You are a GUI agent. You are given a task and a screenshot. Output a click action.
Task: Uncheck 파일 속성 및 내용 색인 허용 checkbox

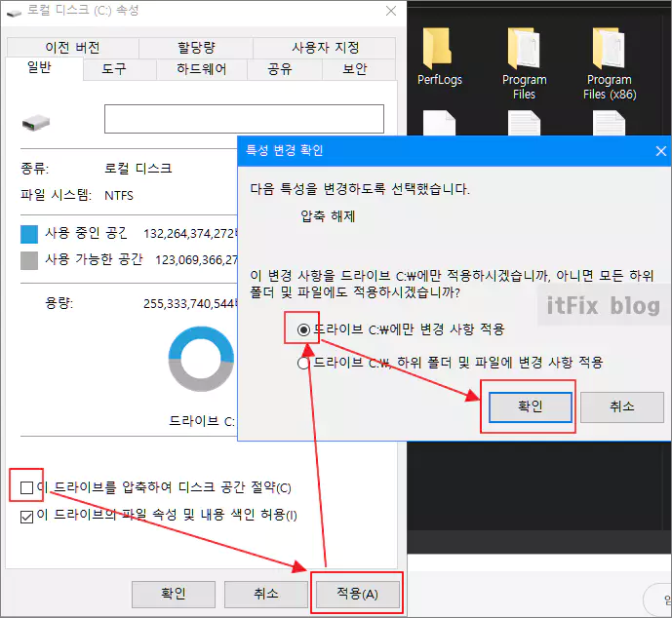pyautogui.click(x=26, y=517)
